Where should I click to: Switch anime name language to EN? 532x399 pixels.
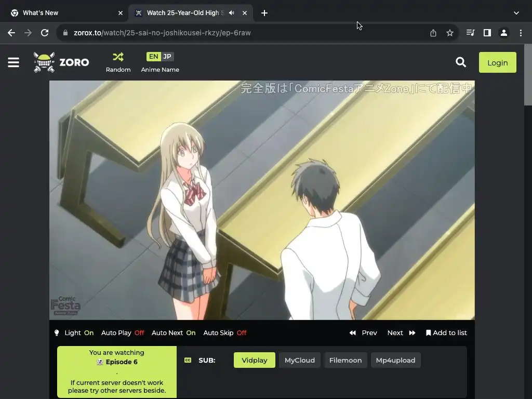tap(153, 57)
